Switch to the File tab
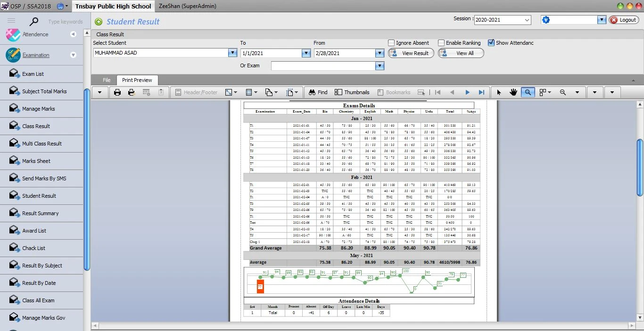 tap(107, 80)
